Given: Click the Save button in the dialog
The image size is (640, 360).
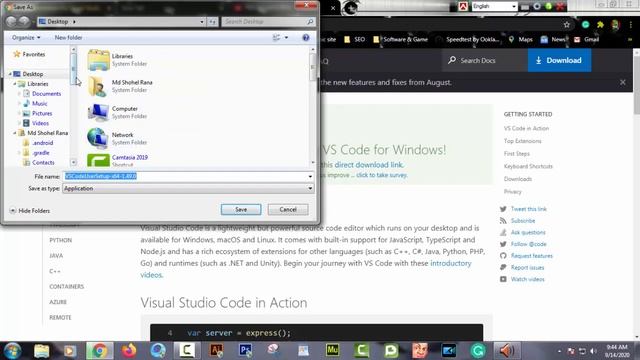Looking at the screenshot, I should (241, 209).
